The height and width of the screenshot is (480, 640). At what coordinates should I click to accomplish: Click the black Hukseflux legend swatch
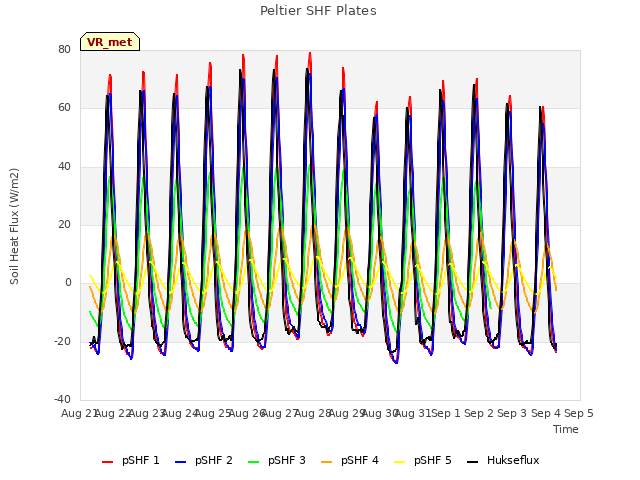point(472,462)
